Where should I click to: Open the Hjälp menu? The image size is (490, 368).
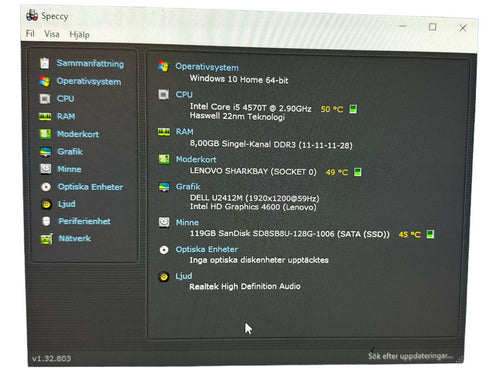pos(79,35)
